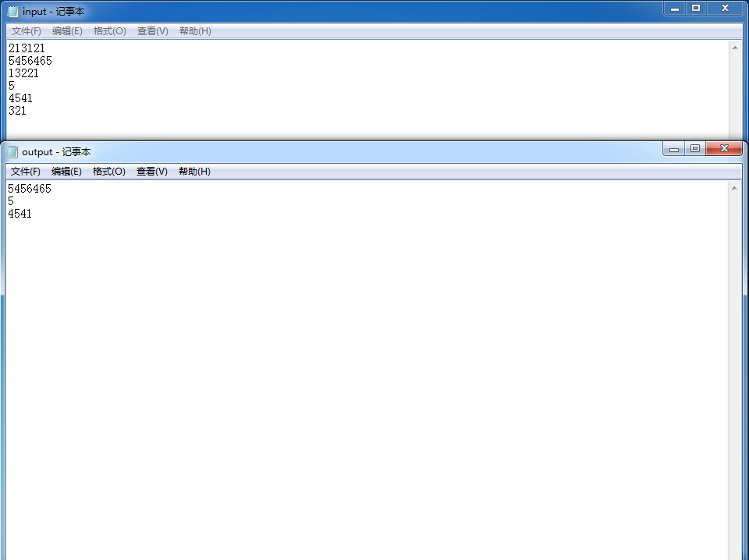Maximize the output Notepad window

pyautogui.click(x=695, y=148)
